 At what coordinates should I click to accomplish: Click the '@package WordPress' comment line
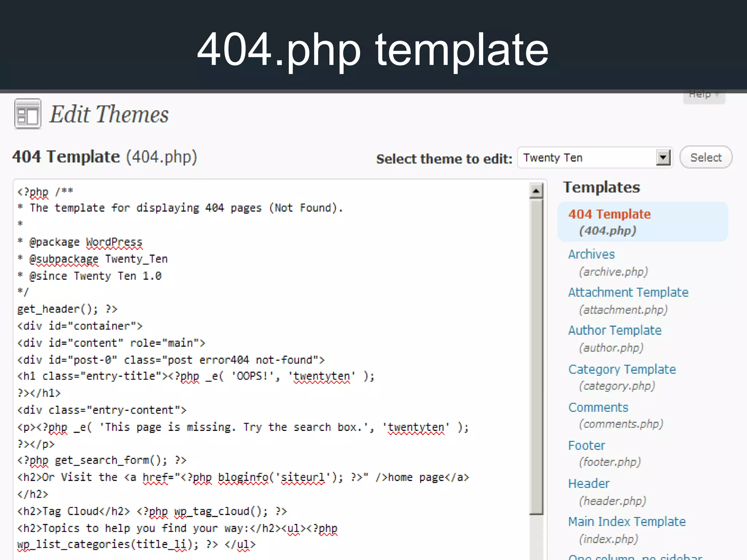(x=80, y=242)
